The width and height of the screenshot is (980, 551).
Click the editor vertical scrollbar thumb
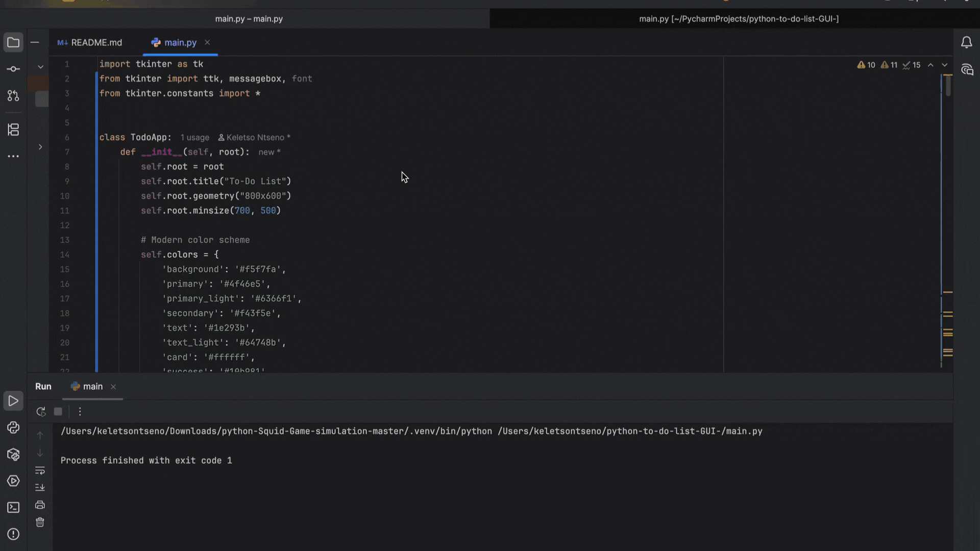pos(948,86)
